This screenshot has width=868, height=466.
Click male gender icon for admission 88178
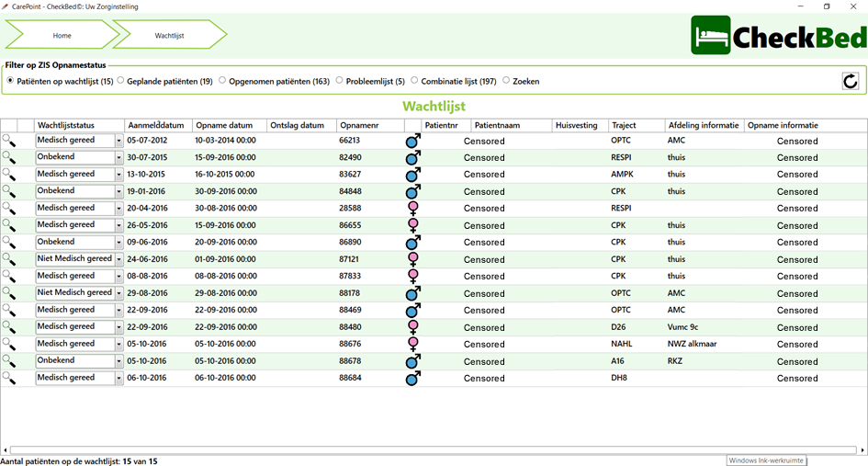point(413,293)
